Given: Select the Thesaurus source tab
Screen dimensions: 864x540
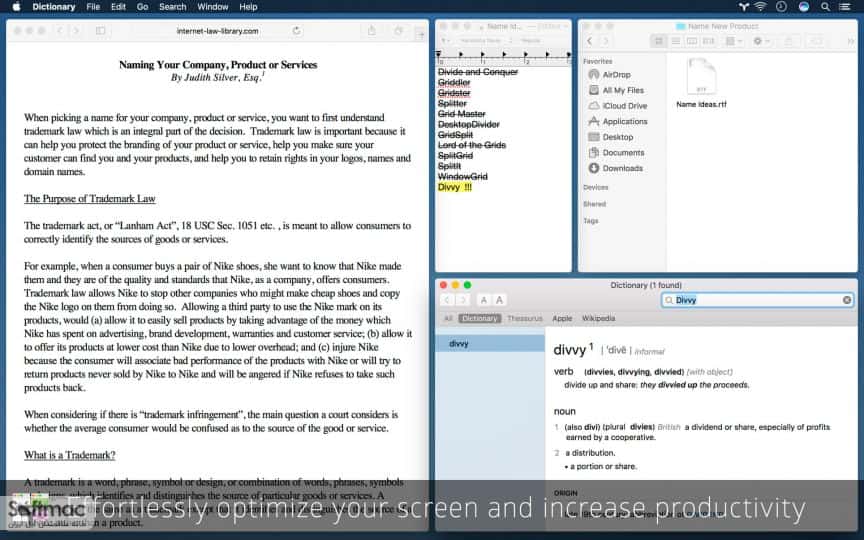Looking at the screenshot, I should tap(525, 318).
